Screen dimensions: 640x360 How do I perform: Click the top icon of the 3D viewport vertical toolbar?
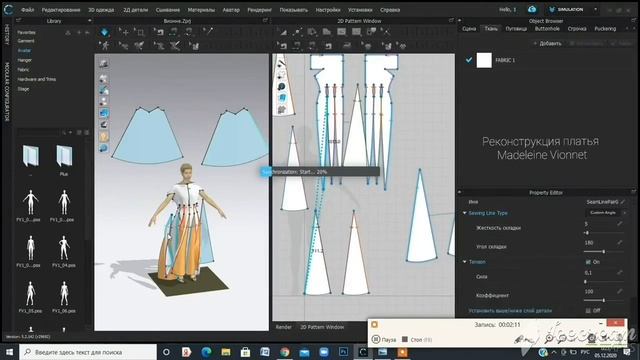click(x=104, y=64)
